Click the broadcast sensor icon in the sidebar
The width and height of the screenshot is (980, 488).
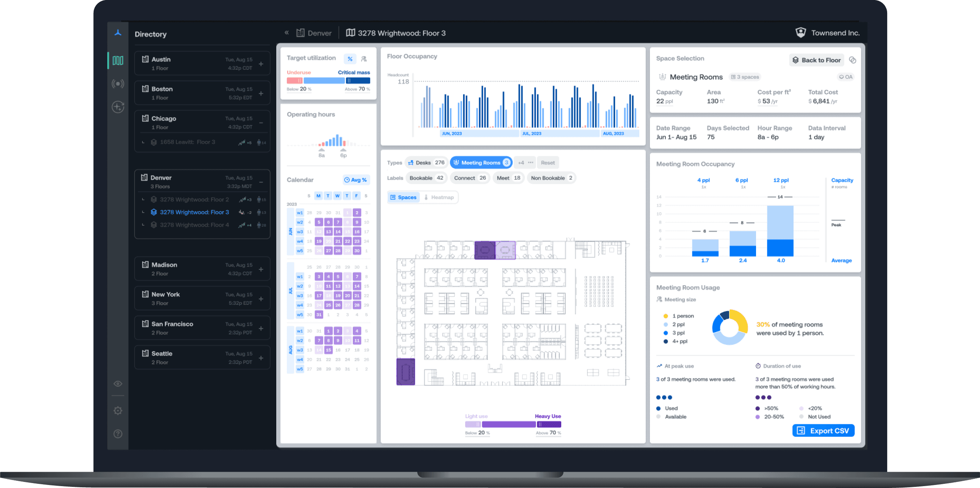coord(118,84)
